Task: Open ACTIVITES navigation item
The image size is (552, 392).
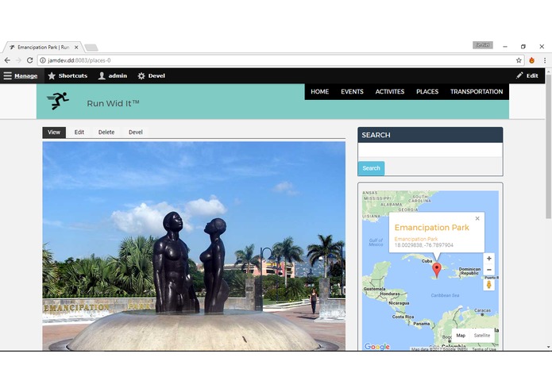Action: (x=390, y=92)
